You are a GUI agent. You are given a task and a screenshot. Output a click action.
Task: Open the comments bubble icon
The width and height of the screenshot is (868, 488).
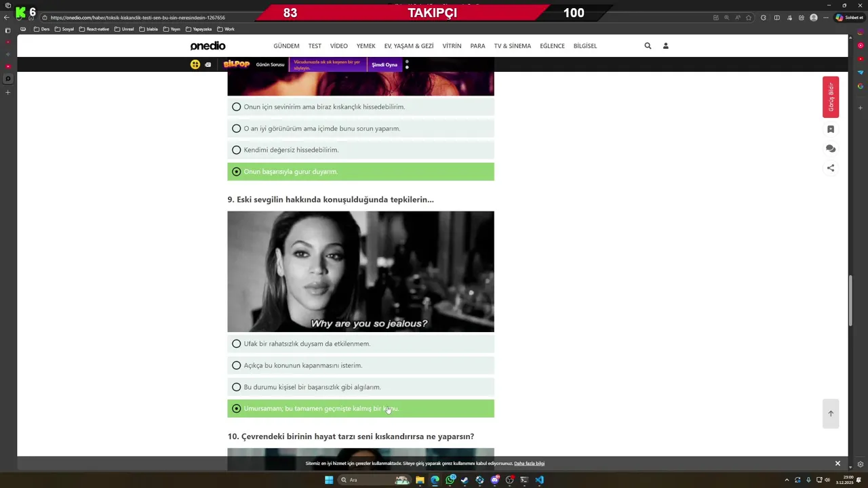tap(831, 148)
